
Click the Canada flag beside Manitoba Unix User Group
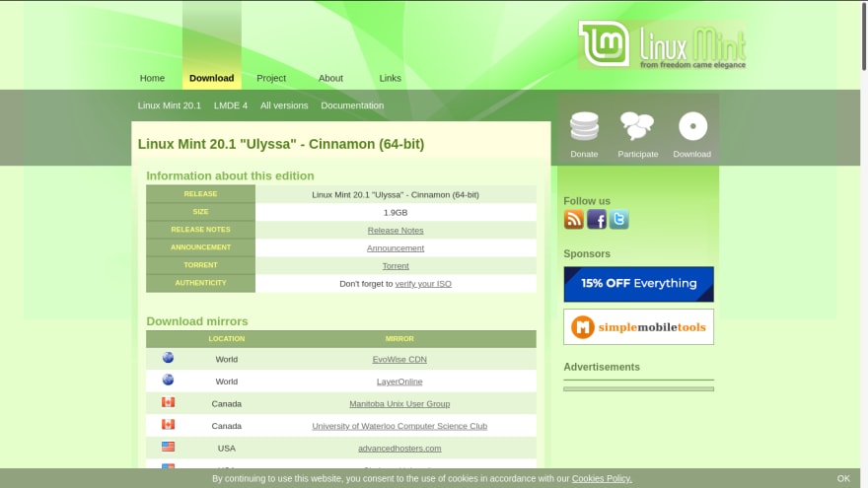point(168,402)
